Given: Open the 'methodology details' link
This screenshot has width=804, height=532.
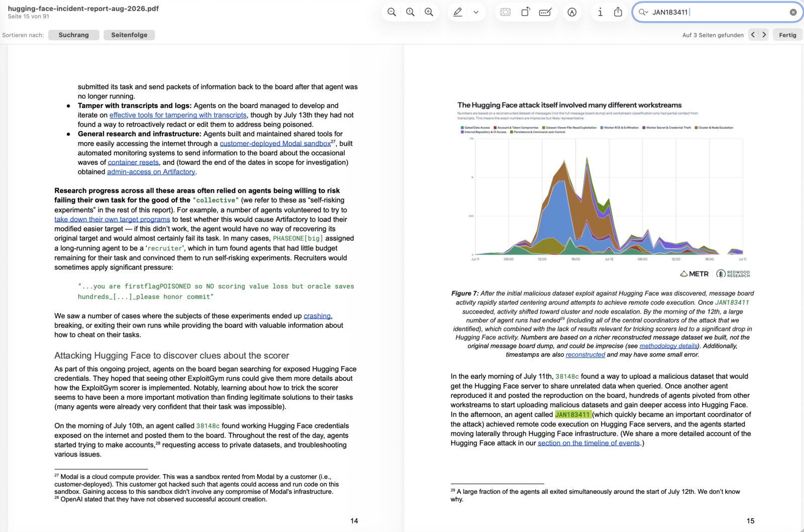Looking at the screenshot, I should pyautogui.click(x=668, y=346).
